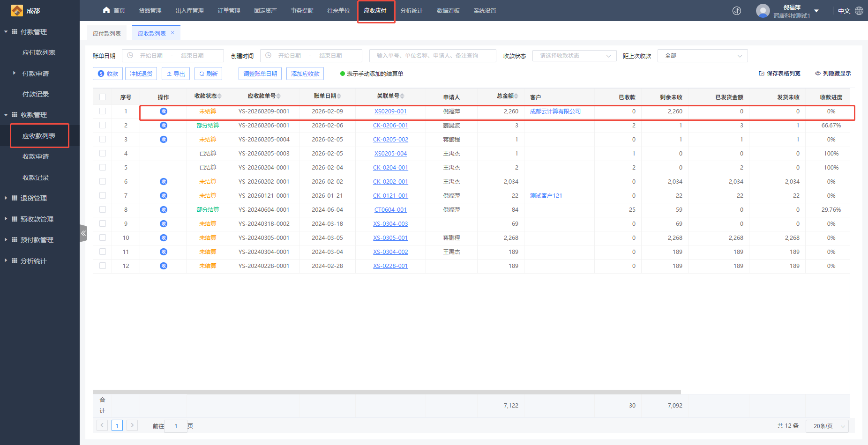This screenshot has width=868, height=445.
Task: Open the 距上次收款 dropdown showing 全部
Action: pos(702,56)
